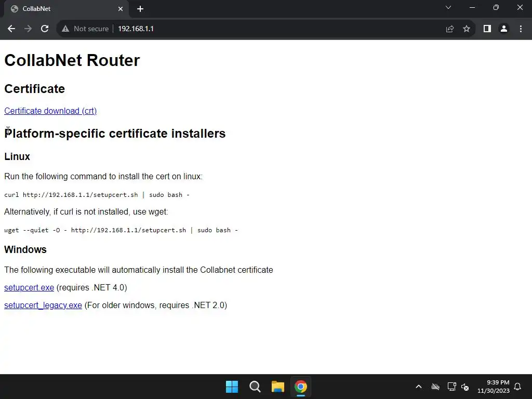The width and height of the screenshot is (532, 399).
Task: Download the certificate (crt) link
Action: click(50, 111)
